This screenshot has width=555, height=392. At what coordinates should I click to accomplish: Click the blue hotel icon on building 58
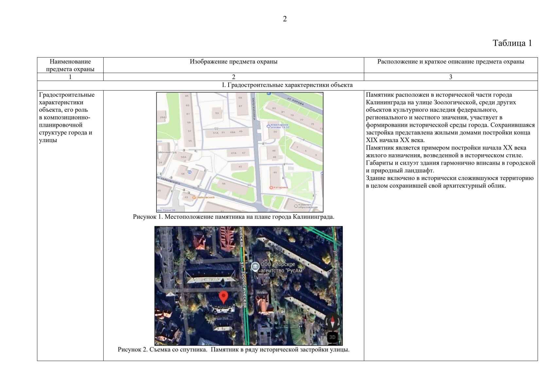[189, 171]
